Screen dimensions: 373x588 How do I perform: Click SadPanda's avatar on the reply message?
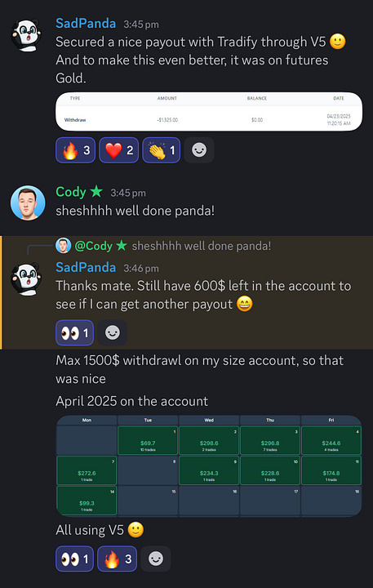coord(26,279)
